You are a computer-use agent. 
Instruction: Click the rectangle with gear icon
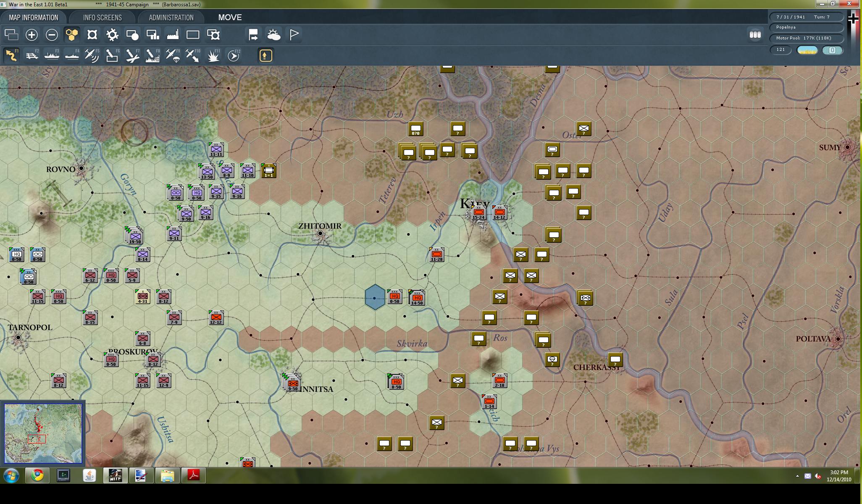click(x=213, y=35)
